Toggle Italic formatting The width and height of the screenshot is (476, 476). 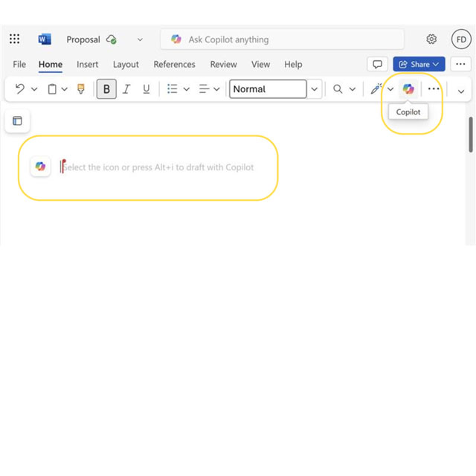(x=126, y=89)
